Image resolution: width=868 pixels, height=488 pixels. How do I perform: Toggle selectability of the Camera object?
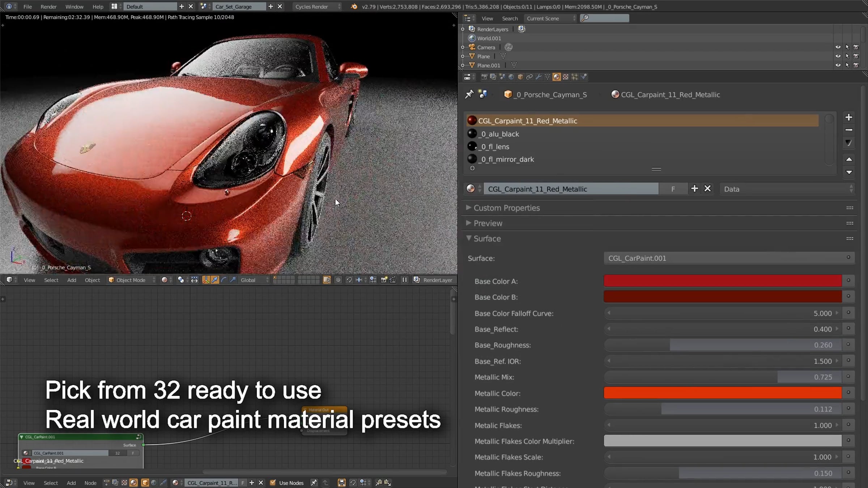847,47
